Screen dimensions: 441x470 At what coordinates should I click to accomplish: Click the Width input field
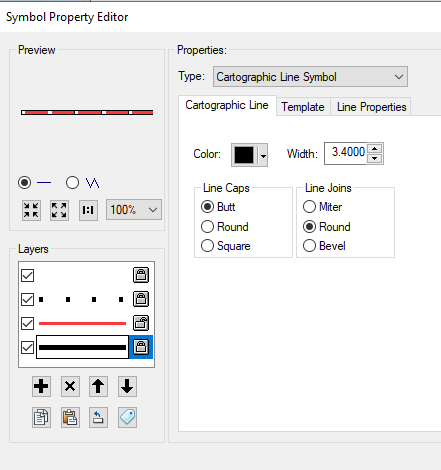click(x=346, y=153)
